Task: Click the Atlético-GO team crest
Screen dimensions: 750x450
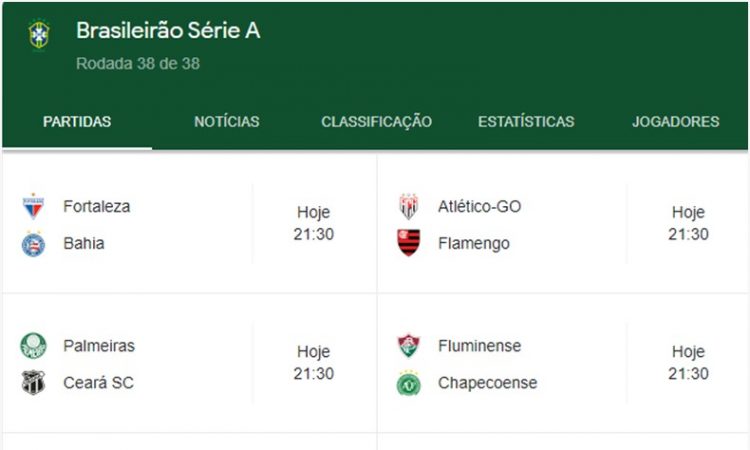Action: (409, 207)
